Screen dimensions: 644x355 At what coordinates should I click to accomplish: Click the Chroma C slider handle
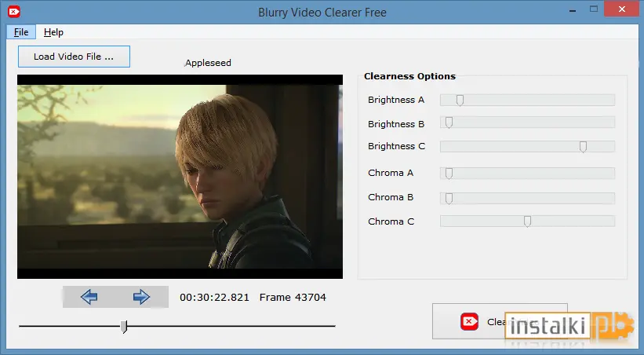[527, 221]
